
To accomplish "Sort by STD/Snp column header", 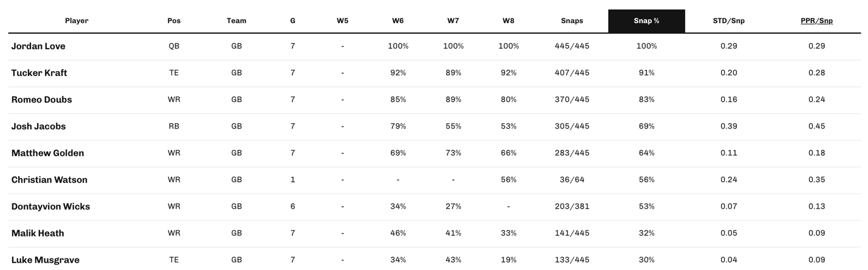I will tap(728, 21).
